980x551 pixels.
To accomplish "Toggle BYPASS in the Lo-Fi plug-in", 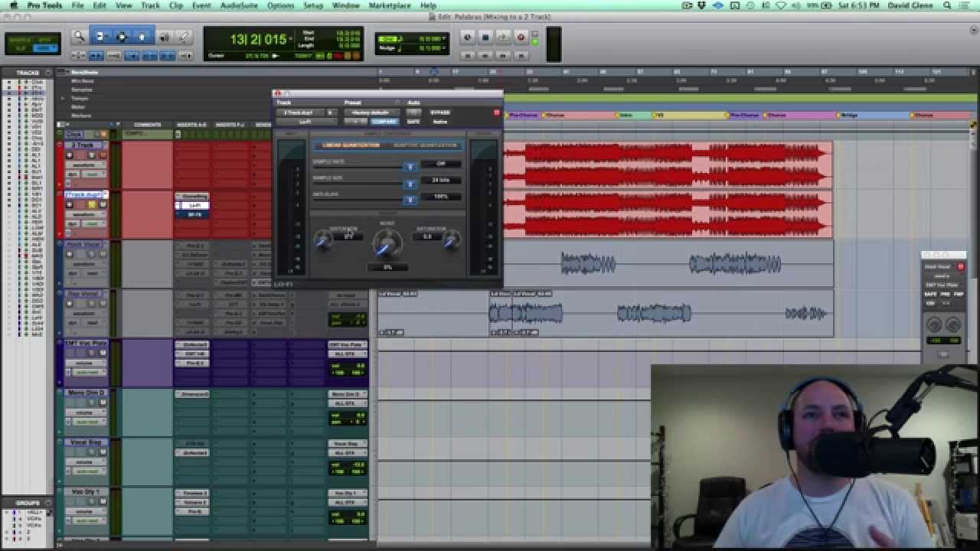I will [440, 112].
